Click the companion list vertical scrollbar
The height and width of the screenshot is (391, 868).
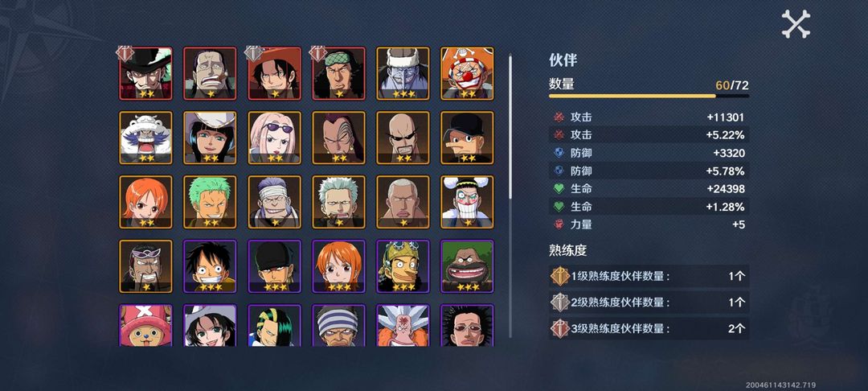pos(510,195)
